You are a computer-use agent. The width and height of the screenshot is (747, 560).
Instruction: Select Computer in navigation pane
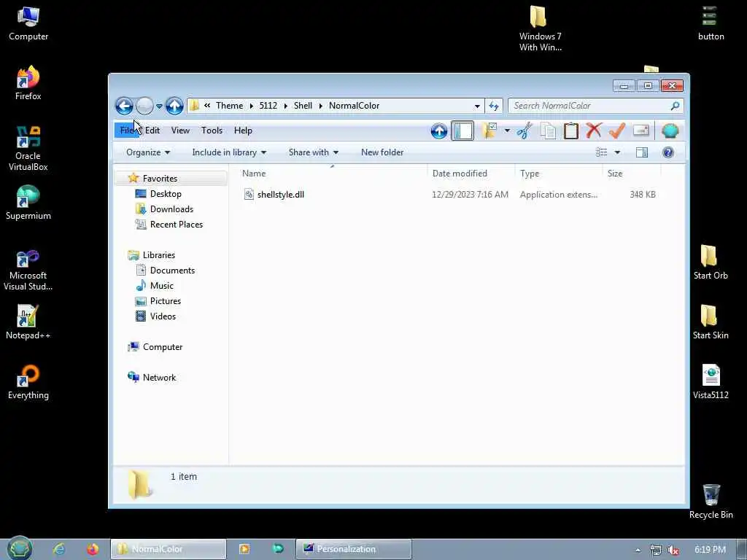[163, 347]
